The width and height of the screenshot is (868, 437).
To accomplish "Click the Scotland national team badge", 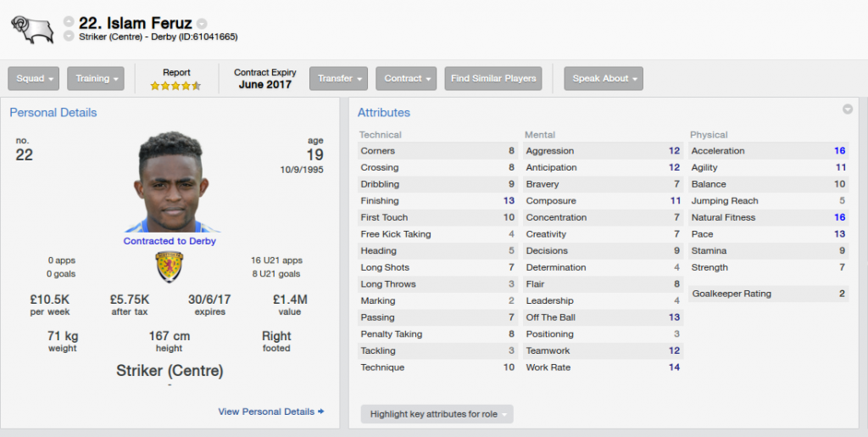I will (170, 267).
